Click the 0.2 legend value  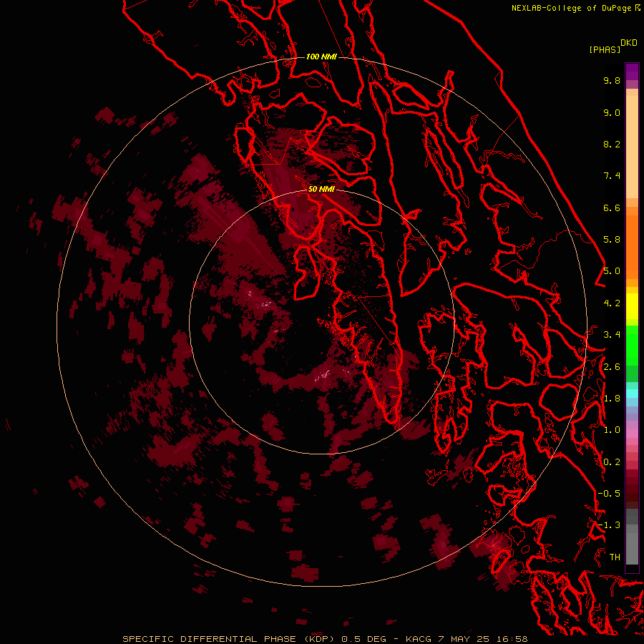[612, 462]
